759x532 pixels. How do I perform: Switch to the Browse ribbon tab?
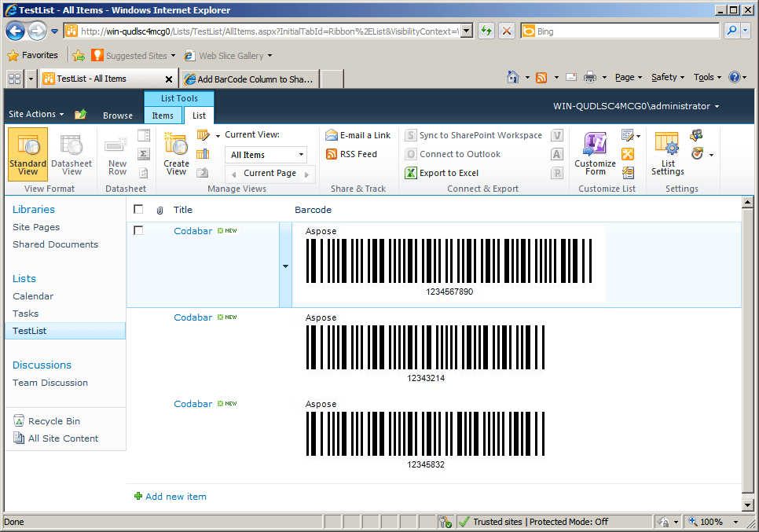(118, 116)
